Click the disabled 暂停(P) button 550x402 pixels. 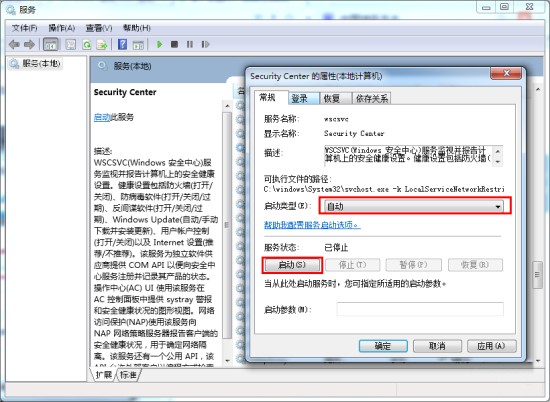(414, 265)
